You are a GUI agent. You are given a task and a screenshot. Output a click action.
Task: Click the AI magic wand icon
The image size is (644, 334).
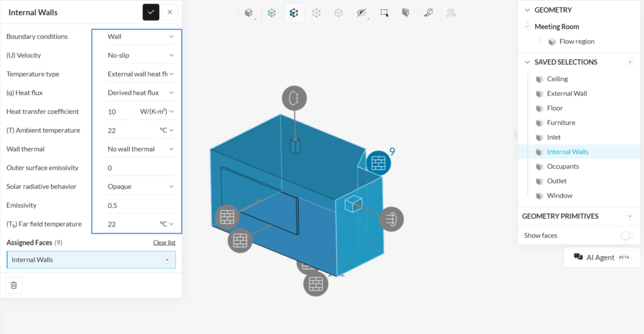451,13
